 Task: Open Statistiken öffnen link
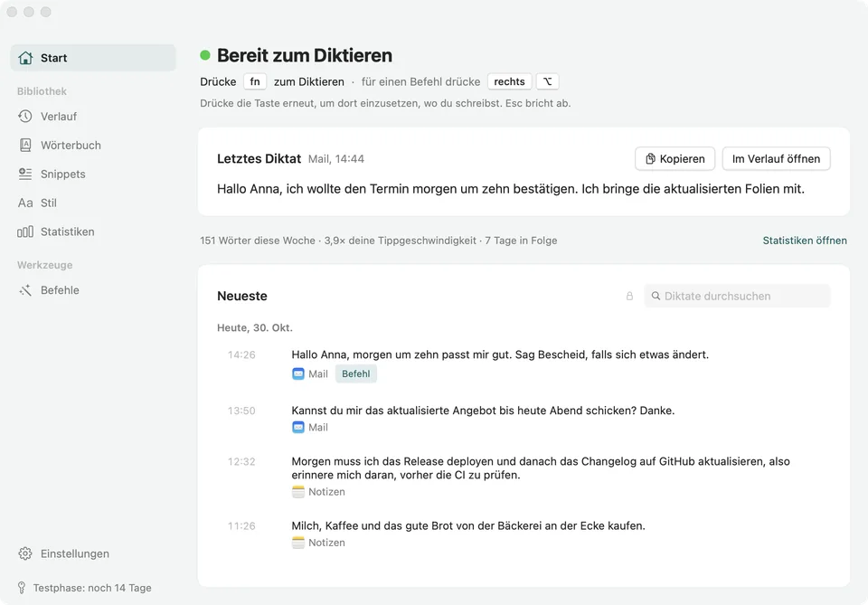coord(805,241)
